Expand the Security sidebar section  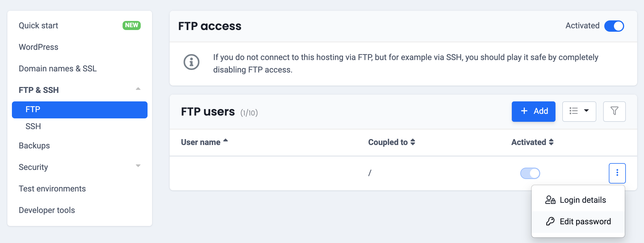pyautogui.click(x=138, y=166)
